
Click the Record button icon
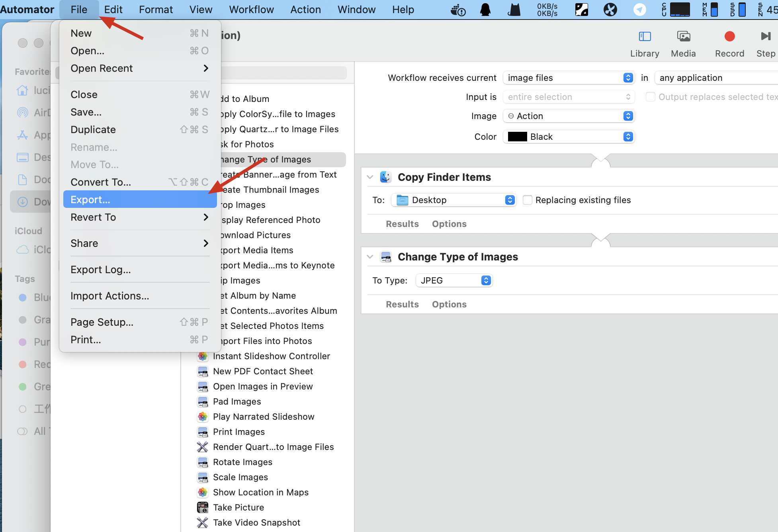click(729, 37)
